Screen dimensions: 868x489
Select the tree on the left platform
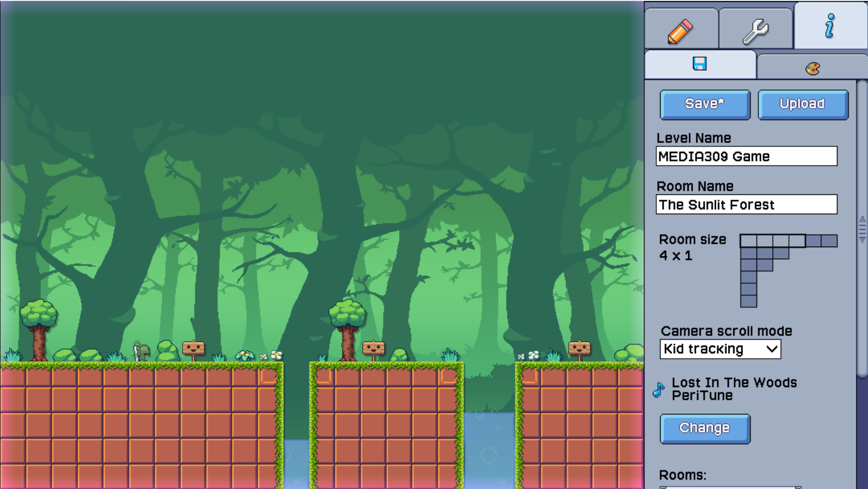tap(39, 330)
